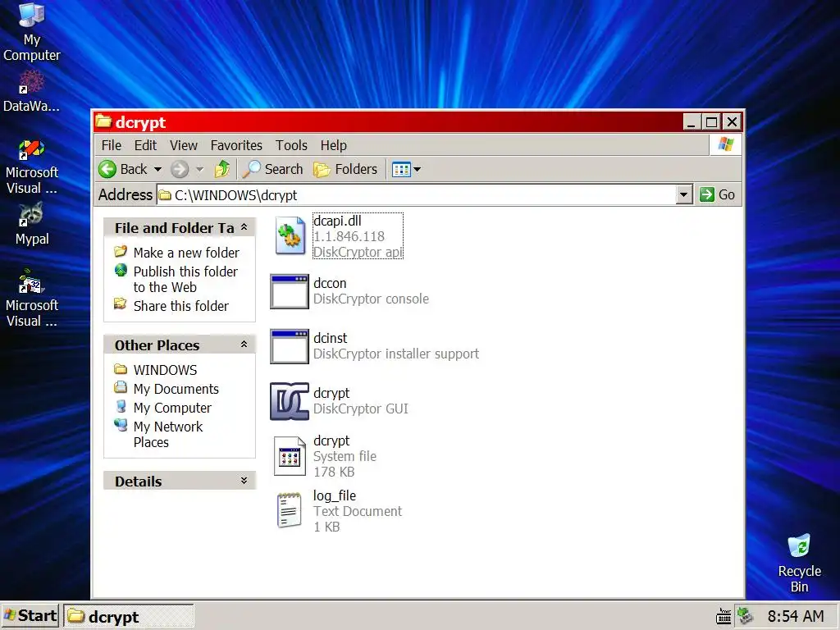Click Publish this folder to the Web

click(x=185, y=279)
